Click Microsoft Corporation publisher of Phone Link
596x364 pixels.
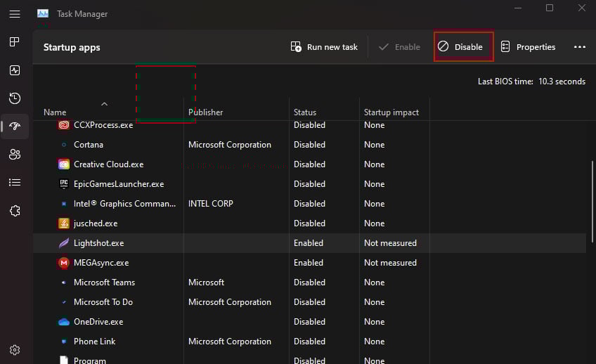[230, 342]
